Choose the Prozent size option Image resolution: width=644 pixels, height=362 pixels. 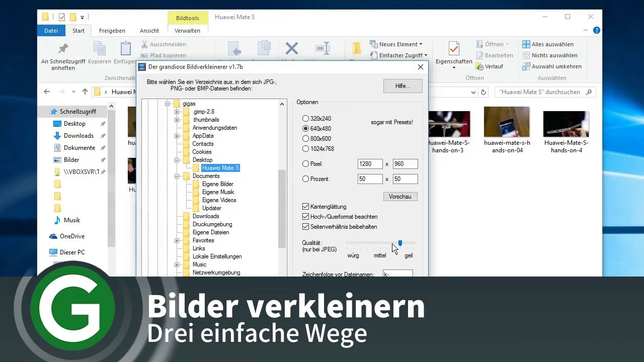[305, 179]
